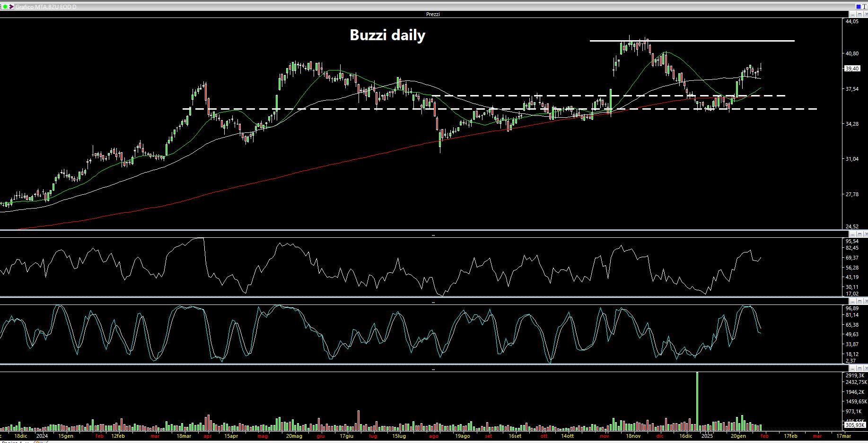The width and height of the screenshot is (868, 443).
Task: Click the blue square icon at top right
Action: point(859,7)
